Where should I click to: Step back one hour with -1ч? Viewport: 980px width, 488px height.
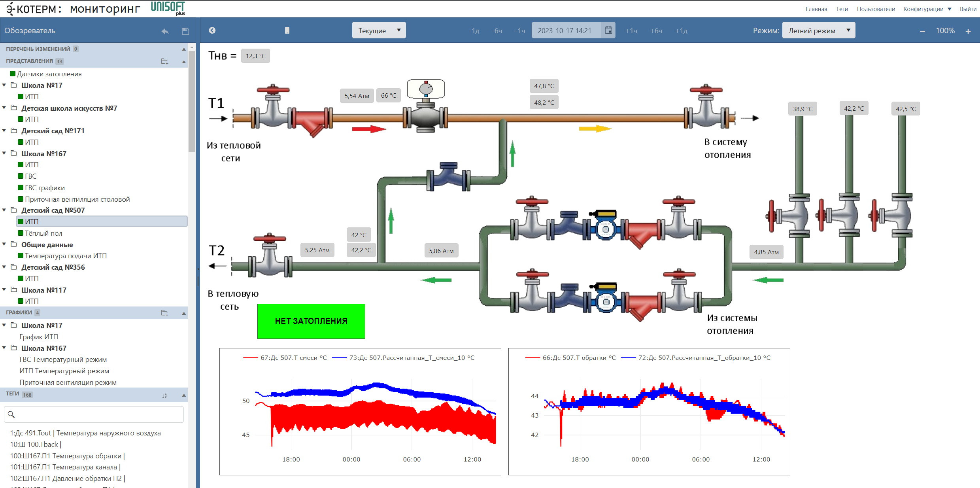[520, 31]
